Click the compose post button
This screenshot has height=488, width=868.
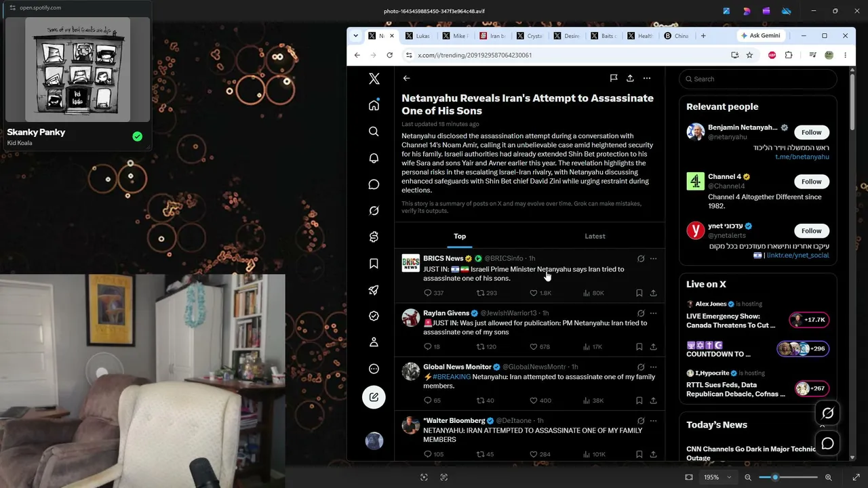pyautogui.click(x=374, y=397)
